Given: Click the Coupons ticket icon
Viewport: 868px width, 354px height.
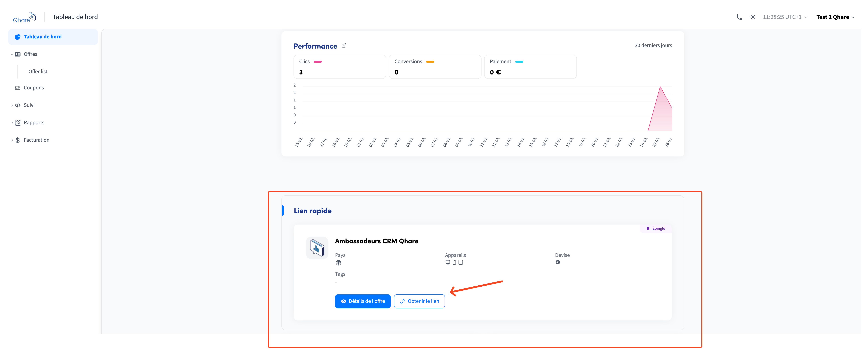Looking at the screenshot, I should pyautogui.click(x=18, y=88).
